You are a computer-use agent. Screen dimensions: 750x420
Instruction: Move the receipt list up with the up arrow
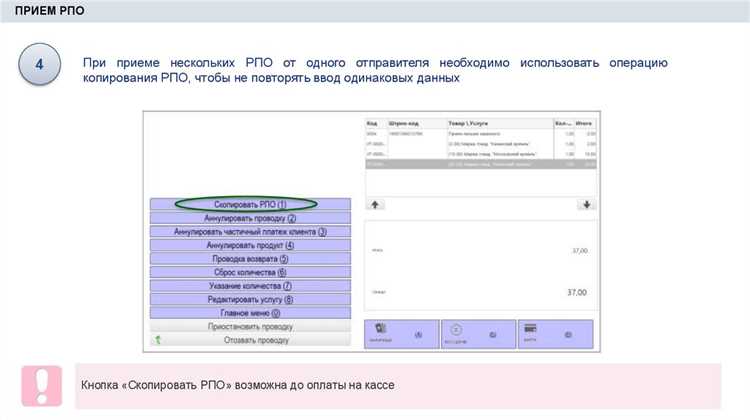pos(375,205)
